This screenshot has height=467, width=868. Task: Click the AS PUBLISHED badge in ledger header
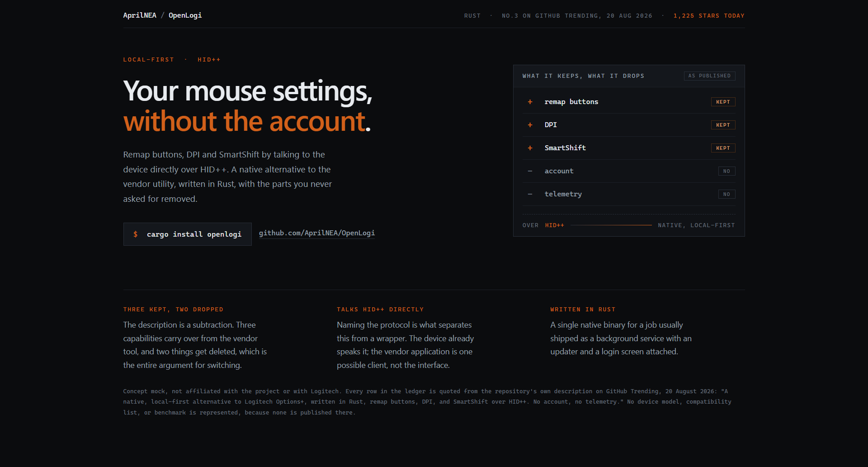[710, 76]
